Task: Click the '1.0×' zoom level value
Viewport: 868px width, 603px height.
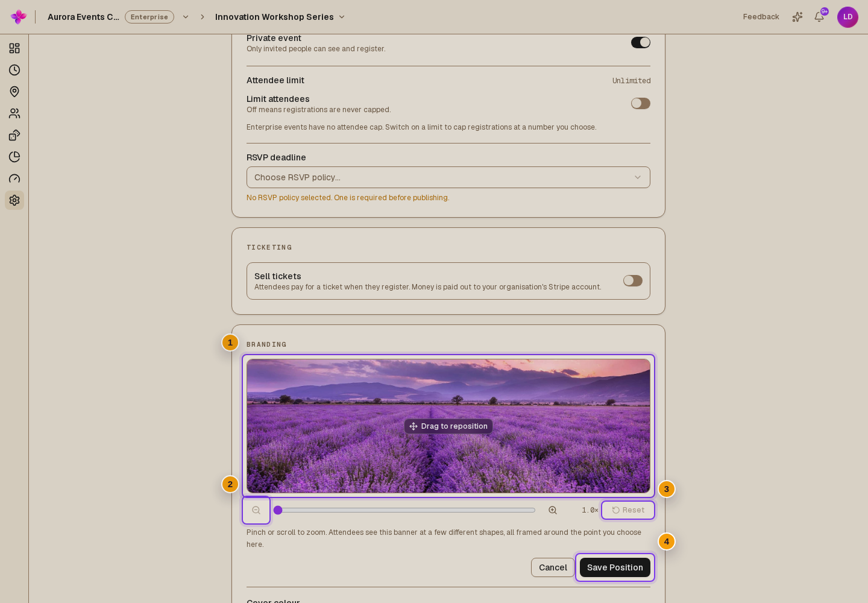Action: point(590,510)
